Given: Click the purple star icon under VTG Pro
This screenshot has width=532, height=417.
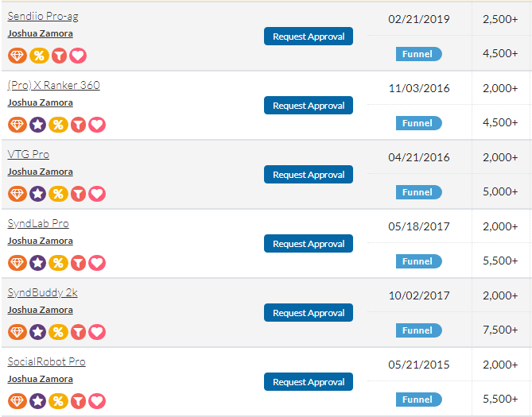Looking at the screenshot, I should point(37,194).
